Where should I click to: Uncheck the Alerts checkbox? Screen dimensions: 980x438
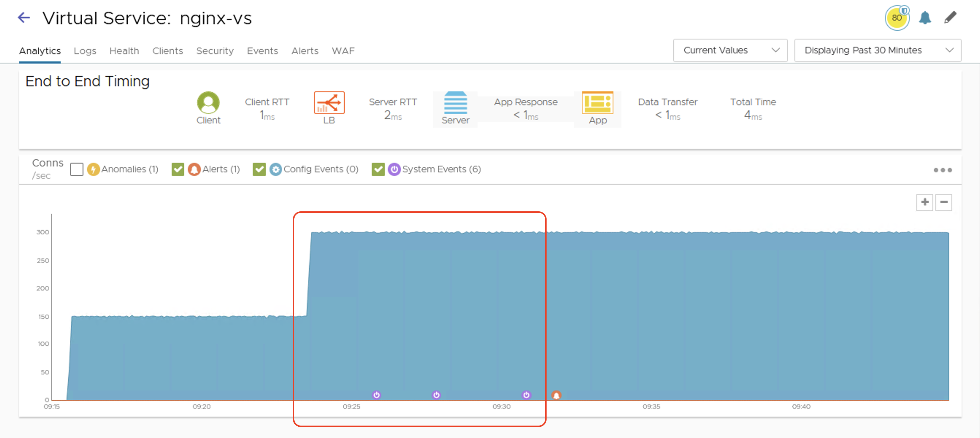[x=178, y=169]
